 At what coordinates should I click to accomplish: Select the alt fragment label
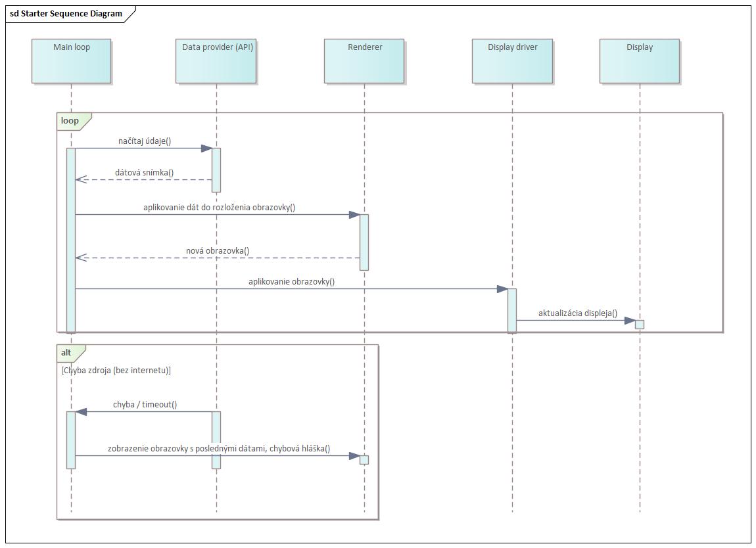(66, 353)
